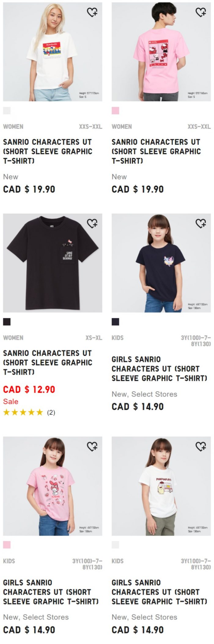Open white women's Sanrio tee product image
Image resolution: width=214 pixels, height=644 pixels.
coord(53,52)
